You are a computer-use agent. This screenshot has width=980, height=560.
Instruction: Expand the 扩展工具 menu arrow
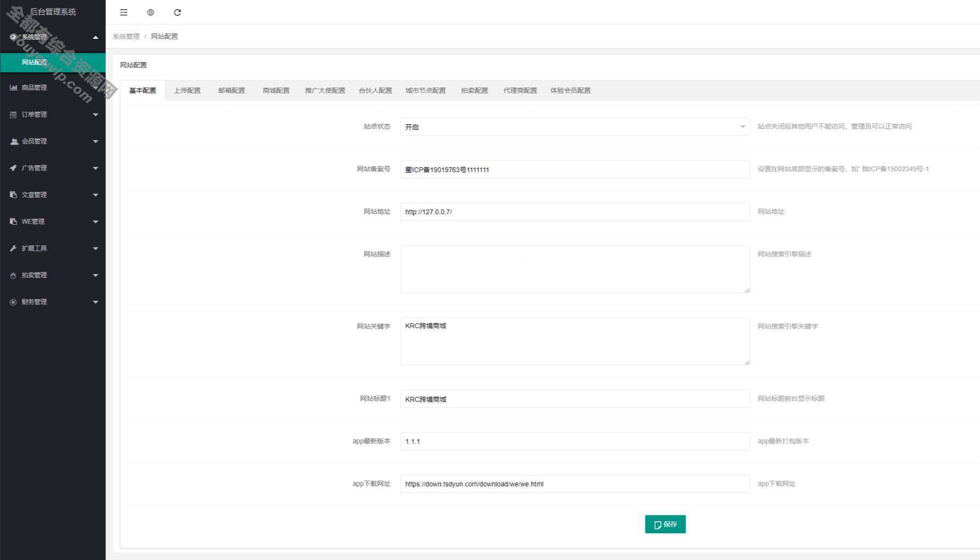click(96, 248)
